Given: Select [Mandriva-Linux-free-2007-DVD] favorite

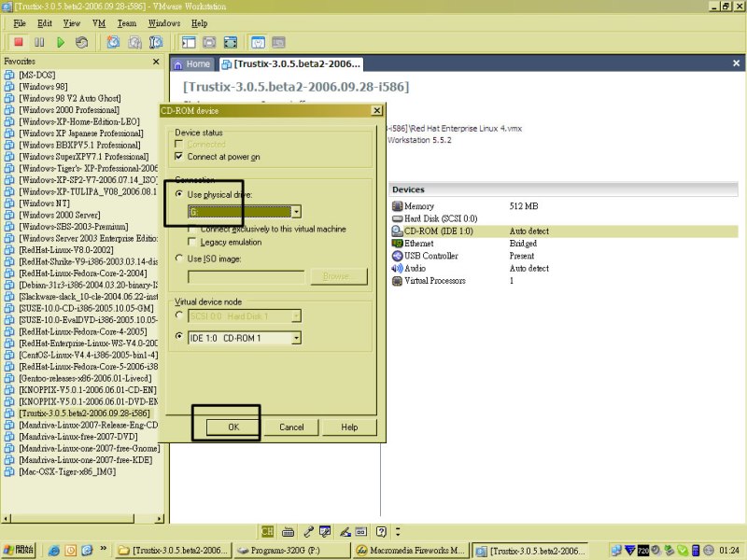Looking at the screenshot, I should [x=78, y=437].
